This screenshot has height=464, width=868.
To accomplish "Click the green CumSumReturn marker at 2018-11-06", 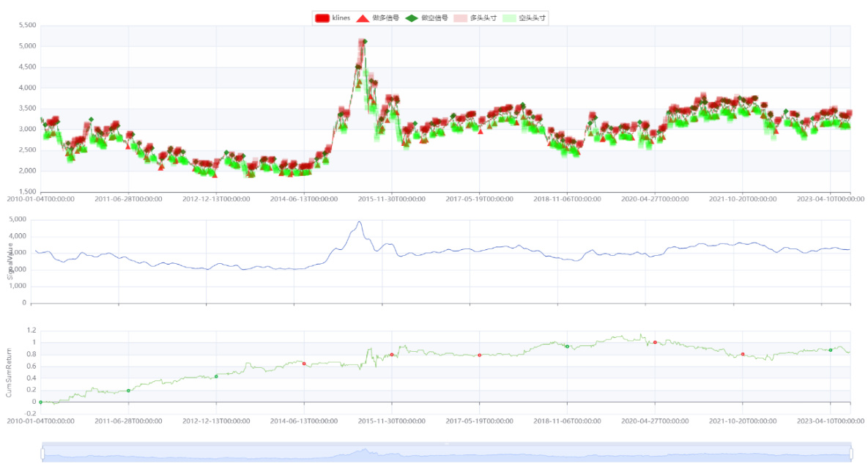I will tap(568, 347).
